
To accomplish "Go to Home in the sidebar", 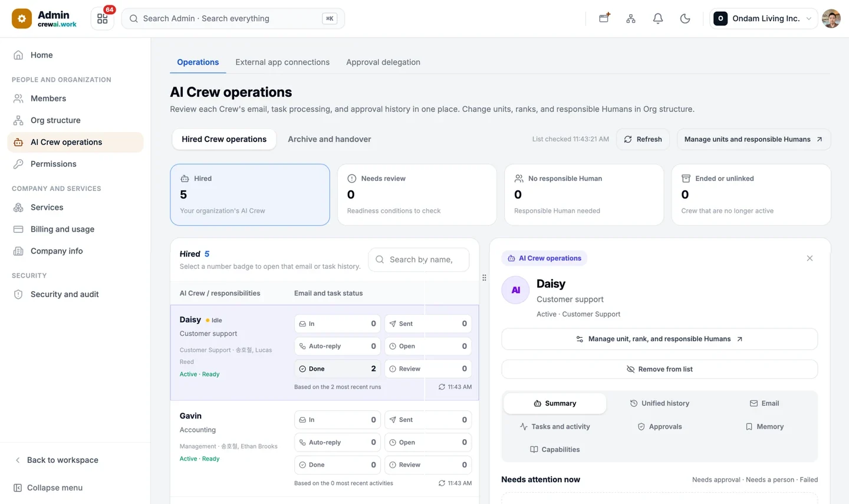I will point(75,55).
